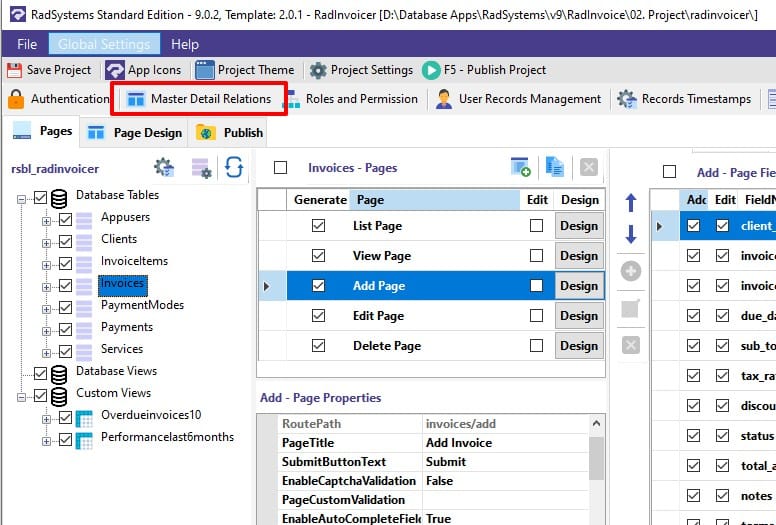This screenshot has height=525, width=776.
Task: Open the Help menu
Action: click(x=185, y=45)
